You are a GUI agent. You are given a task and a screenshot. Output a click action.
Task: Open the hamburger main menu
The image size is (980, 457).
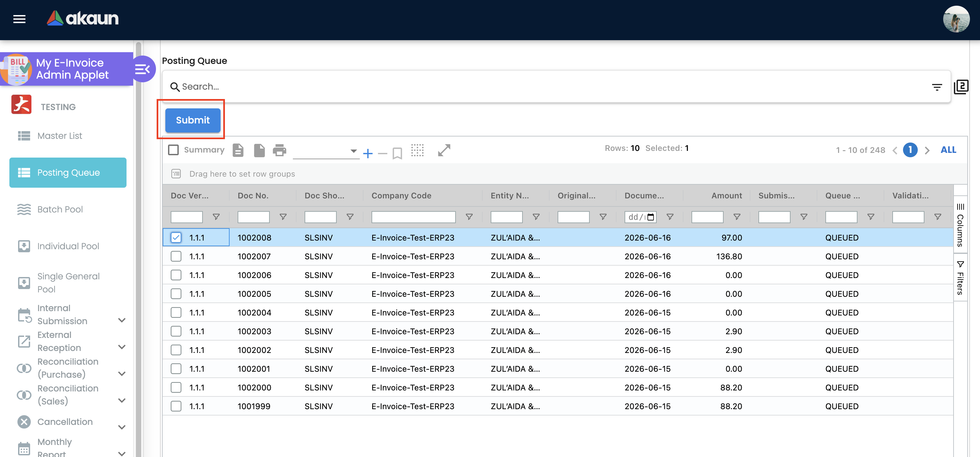19,19
